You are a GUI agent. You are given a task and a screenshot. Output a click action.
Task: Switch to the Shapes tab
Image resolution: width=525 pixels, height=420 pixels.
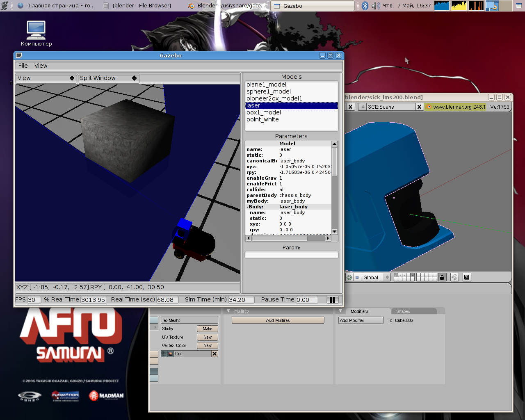click(x=403, y=311)
